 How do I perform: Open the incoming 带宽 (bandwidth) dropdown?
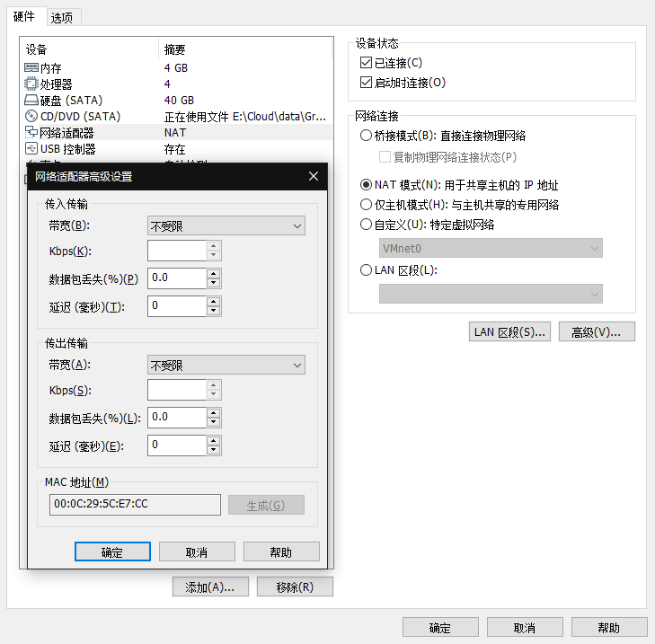(226, 226)
